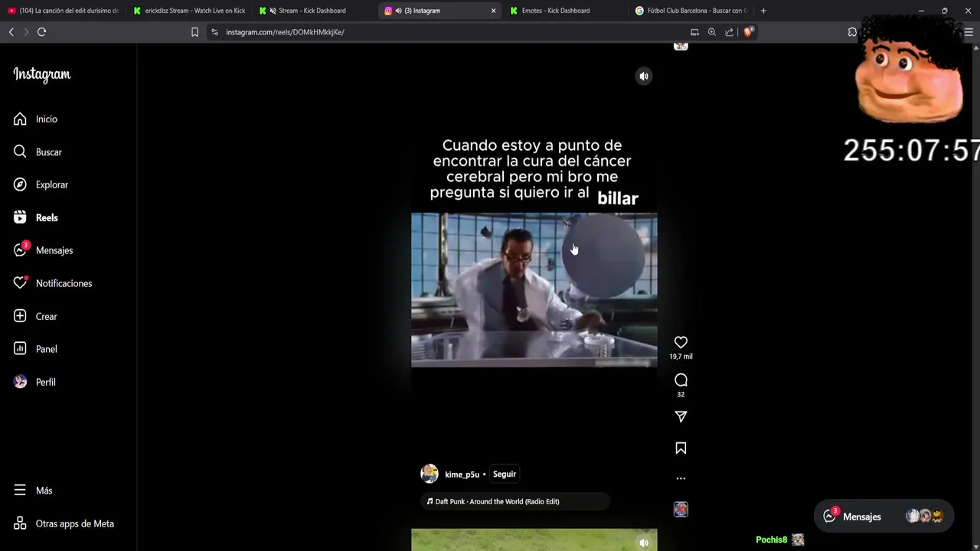
Task: Follow kime_p5u with Seguir
Action: (x=505, y=474)
